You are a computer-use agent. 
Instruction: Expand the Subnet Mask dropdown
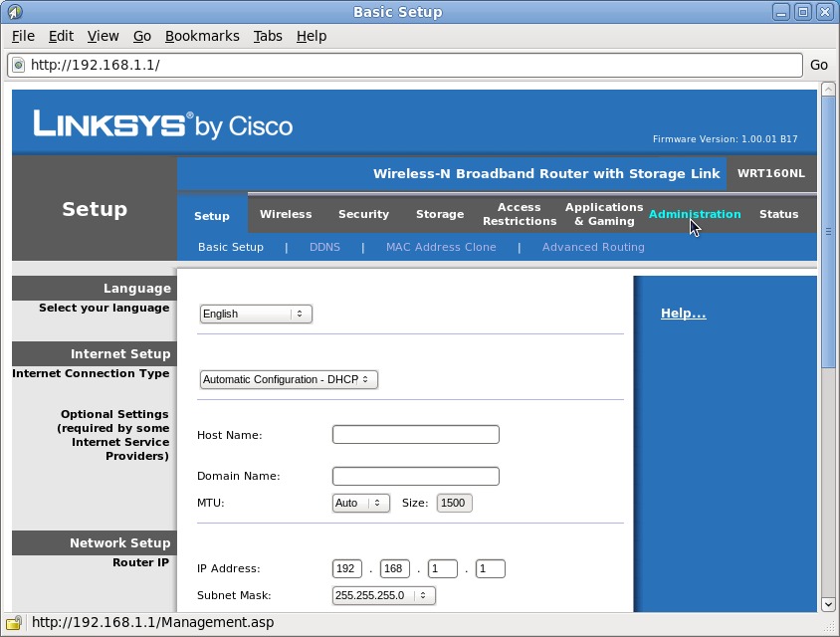click(x=383, y=595)
